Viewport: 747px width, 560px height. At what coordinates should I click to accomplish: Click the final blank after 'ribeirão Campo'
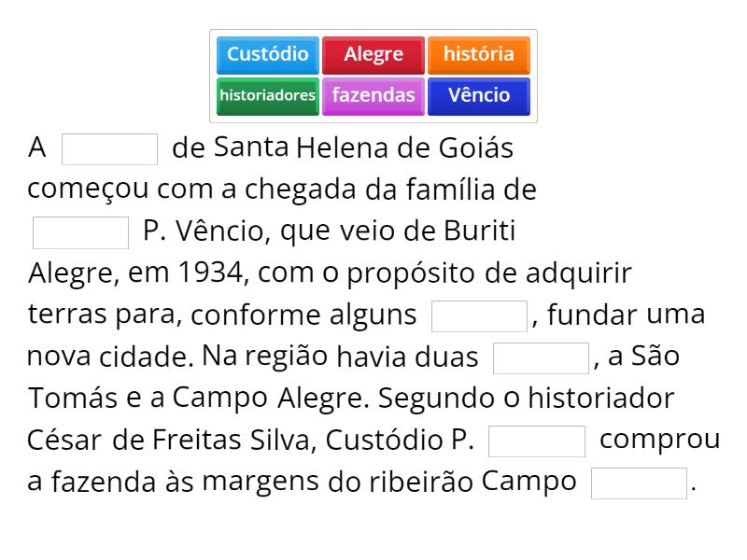(x=640, y=483)
